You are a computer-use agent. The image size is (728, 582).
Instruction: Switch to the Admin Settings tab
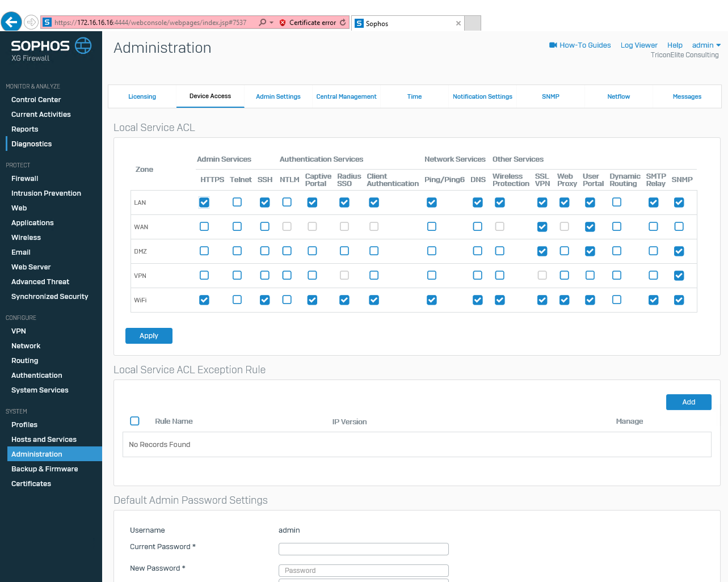coord(278,96)
